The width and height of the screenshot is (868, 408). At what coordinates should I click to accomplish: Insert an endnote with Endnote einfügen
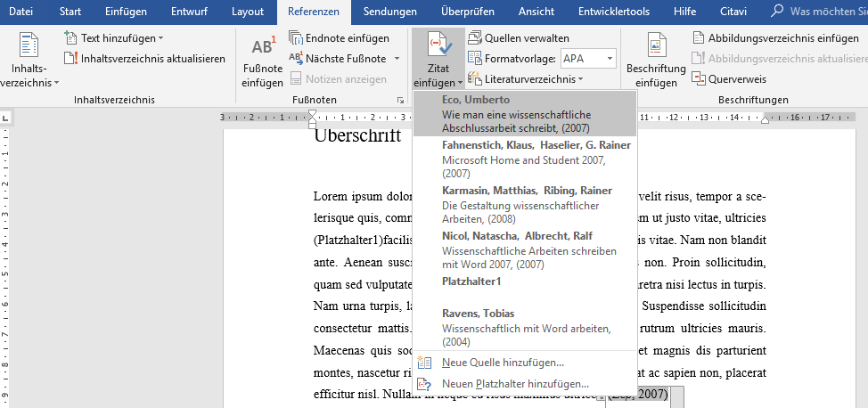pos(340,38)
